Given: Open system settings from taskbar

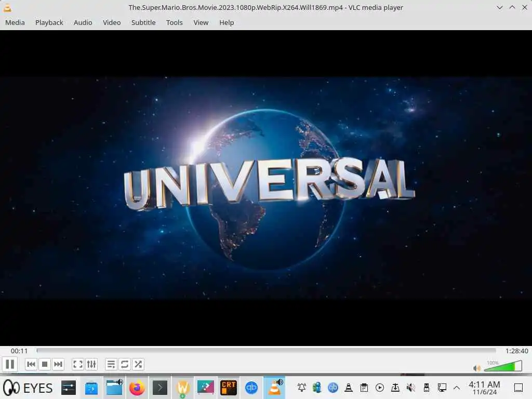Looking at the screenshot, I should [69, 388].
